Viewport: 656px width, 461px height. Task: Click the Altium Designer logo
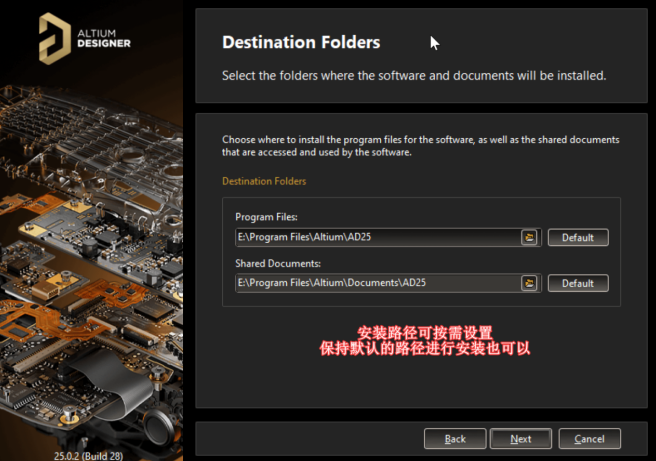[x=85, y=37]
